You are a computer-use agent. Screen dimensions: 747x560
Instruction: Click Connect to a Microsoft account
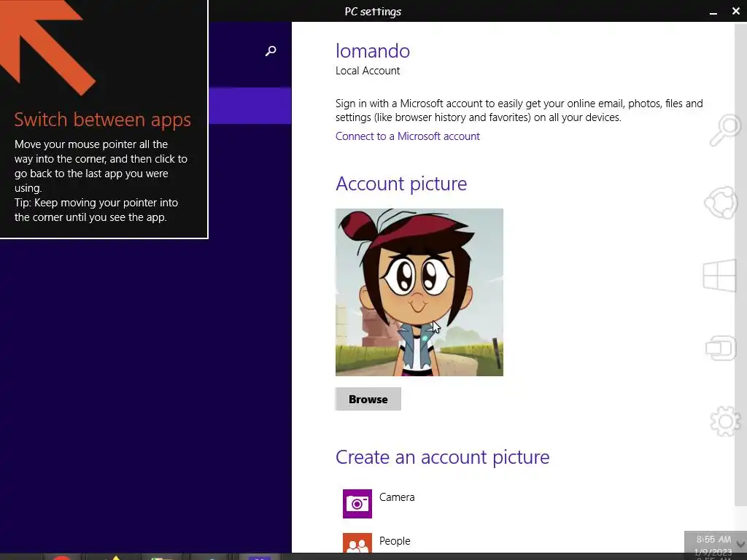(x=407, y=136)
